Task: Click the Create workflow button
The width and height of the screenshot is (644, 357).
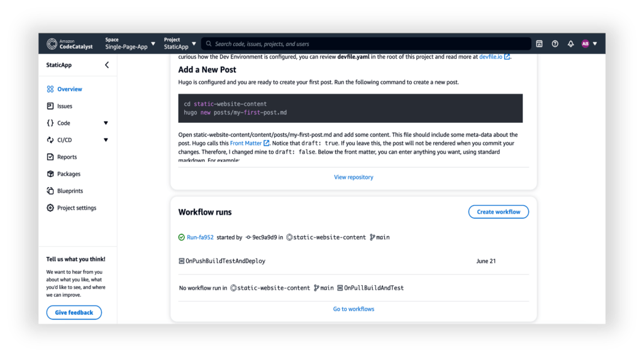Action: tap(498, 212)
